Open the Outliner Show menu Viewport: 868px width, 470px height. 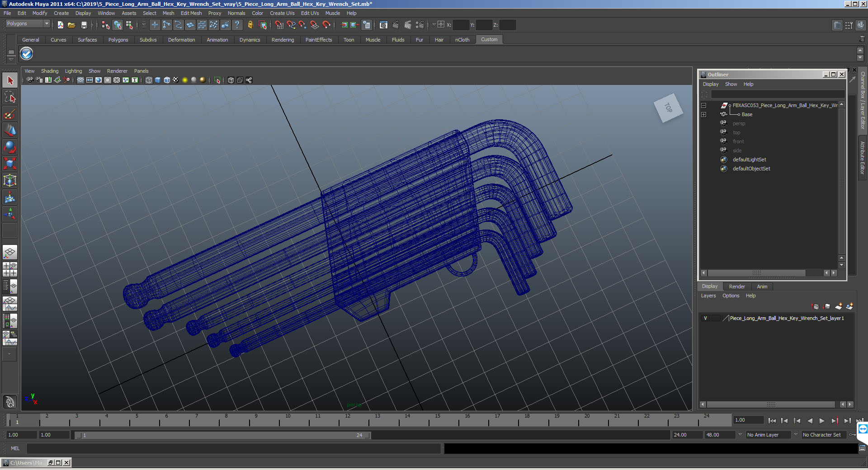tap(731, 84)
